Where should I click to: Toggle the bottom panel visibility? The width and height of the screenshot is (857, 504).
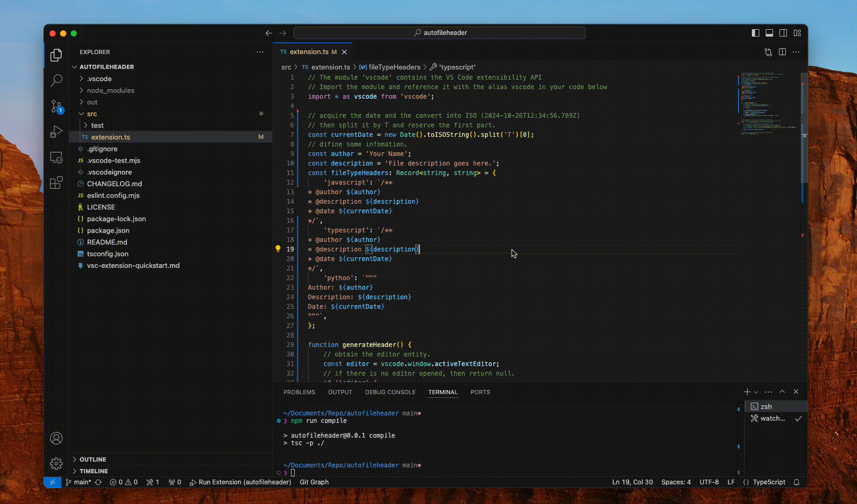pos(769,33)
